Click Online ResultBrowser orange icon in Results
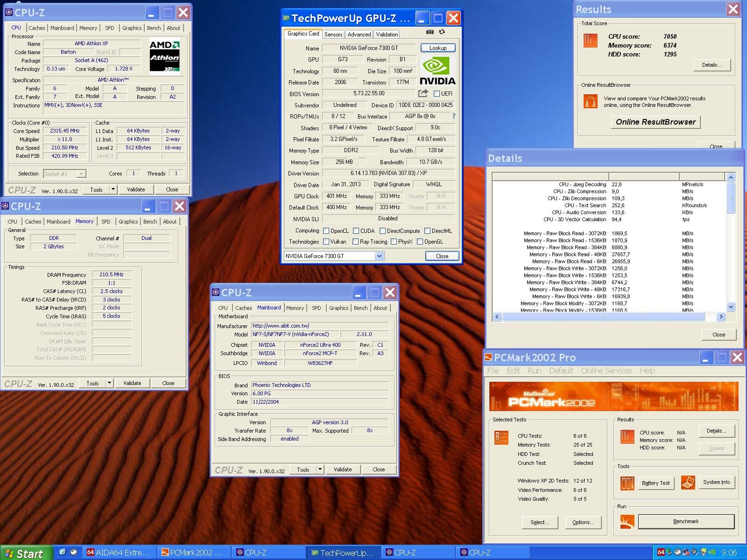The height and width of the screenshot is (560, 747). [x=591, y=101]
